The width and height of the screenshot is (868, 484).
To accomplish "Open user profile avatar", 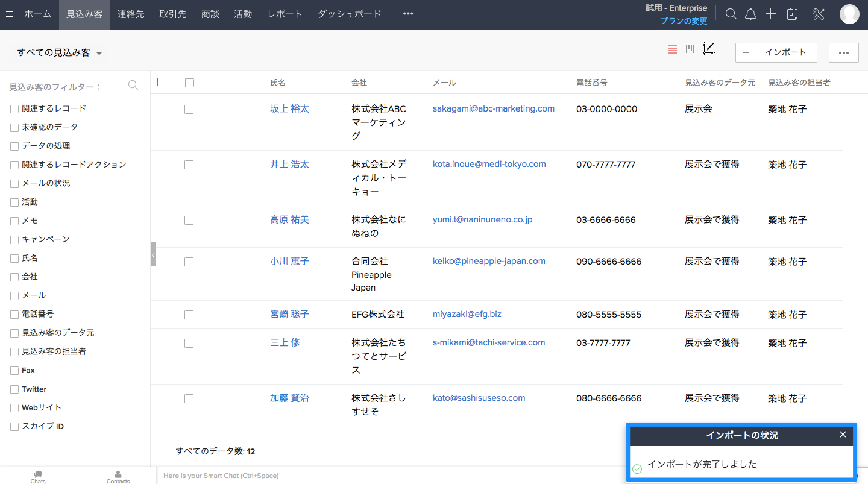I will (x=849, y=14).
